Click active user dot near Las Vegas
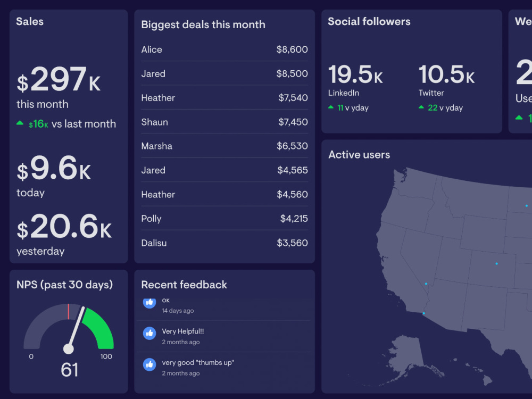Image resolution: width=532 pixels, height=399 pixels. pyautogui.click(x=426, y=284)
